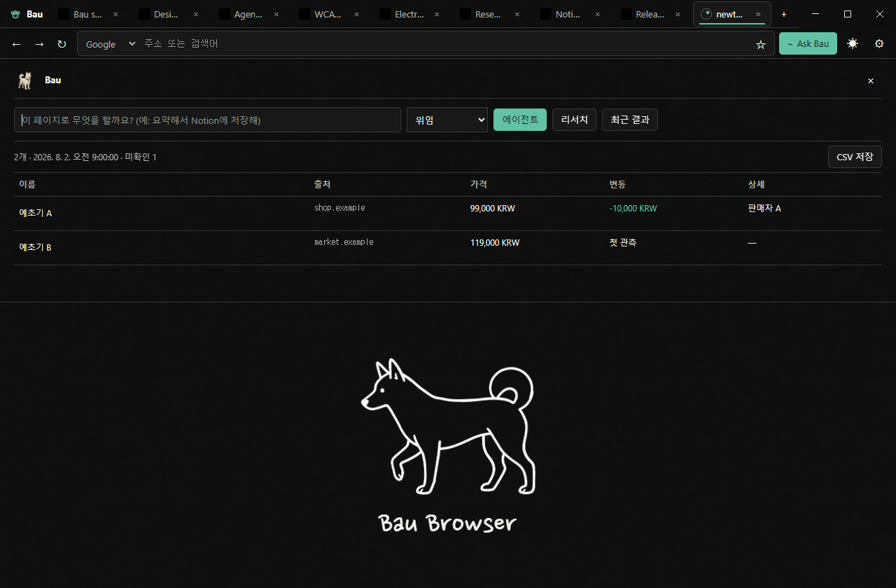Minimize the browser window
896x588 pixels.
pyautogui.click(x=815, y=14)
